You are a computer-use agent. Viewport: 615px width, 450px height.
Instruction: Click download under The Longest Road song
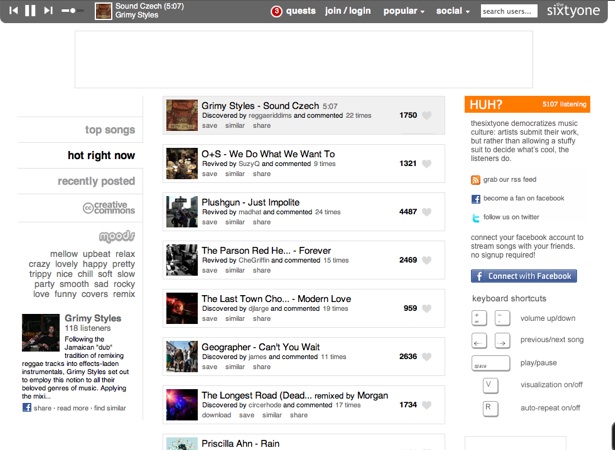(x=217, y=415)
